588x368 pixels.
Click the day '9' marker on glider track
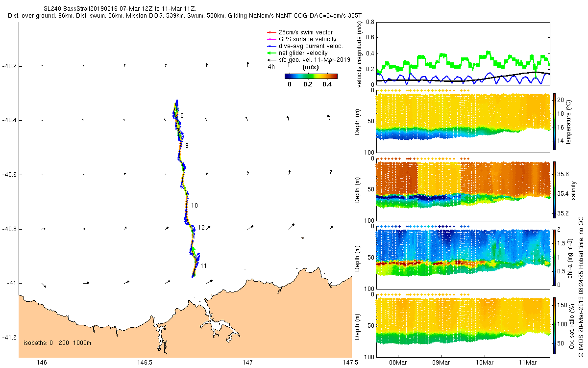pyautogui.click(x=187, y=146)
